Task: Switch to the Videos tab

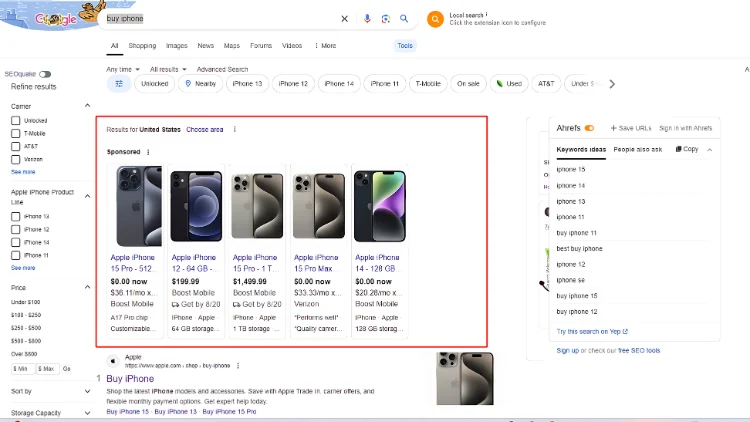Action: point(292,45)
